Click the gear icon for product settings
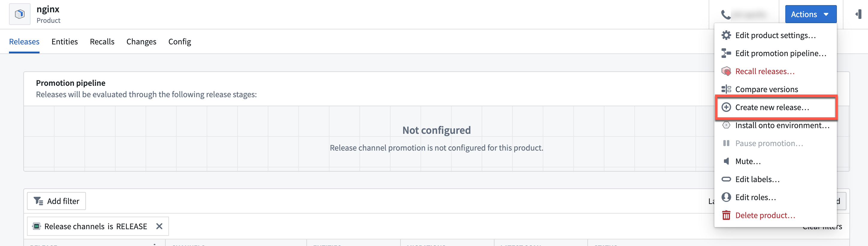This screenshot has height=246, width=868. point(726,35)
